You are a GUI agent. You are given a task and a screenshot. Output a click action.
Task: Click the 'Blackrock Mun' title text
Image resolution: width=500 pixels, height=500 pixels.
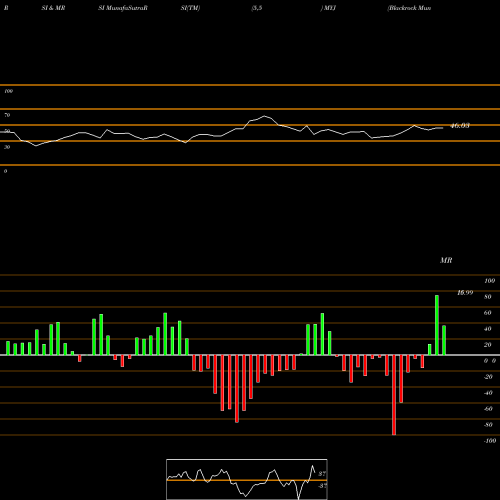pyautogui.click(x=409, y=8)
